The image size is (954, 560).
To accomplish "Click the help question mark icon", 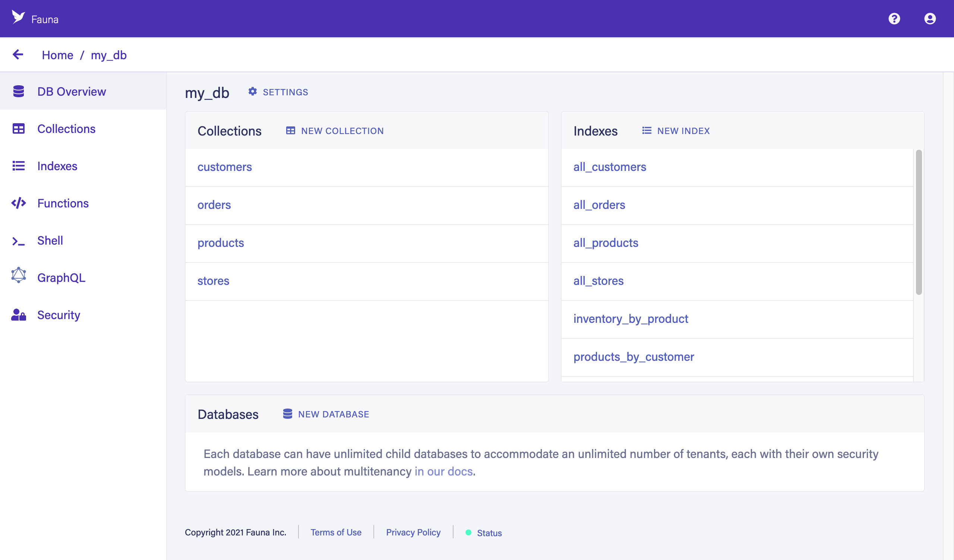I will [x=894, y=18].
